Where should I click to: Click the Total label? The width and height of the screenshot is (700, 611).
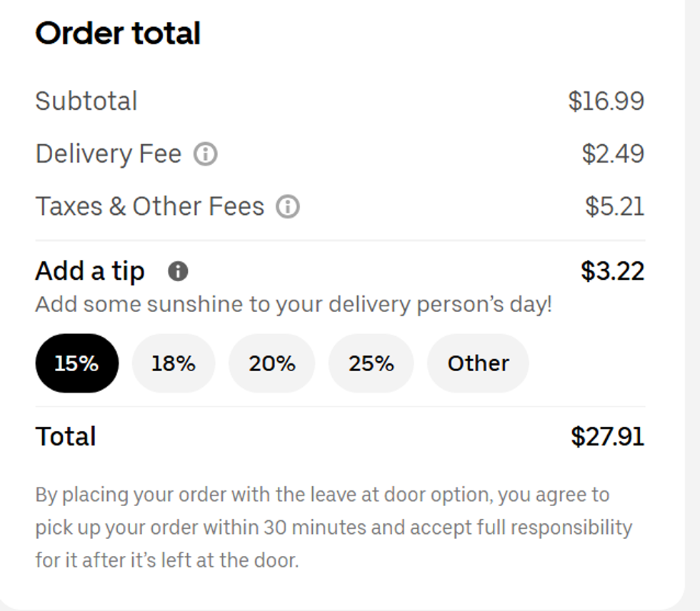66,435
